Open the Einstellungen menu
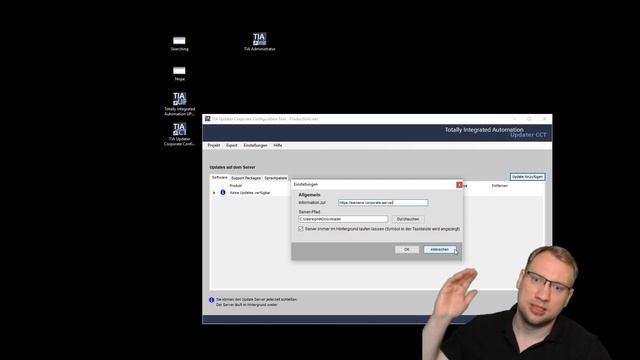640x360 pixels. pos(255,145)
